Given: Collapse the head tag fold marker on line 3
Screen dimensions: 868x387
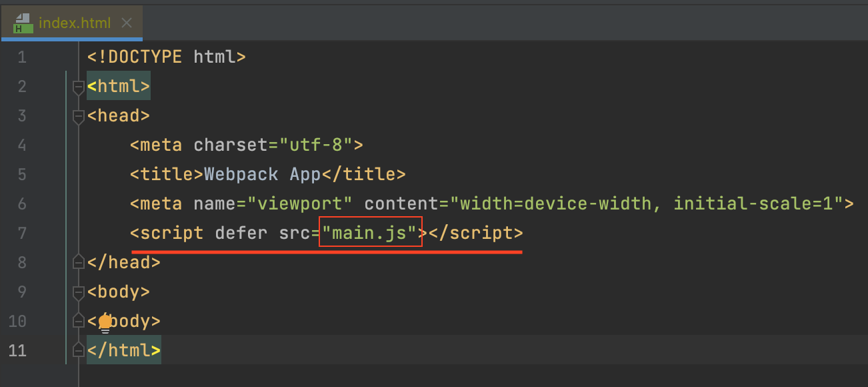Looking at the screenshot, I should pos(79,115).
